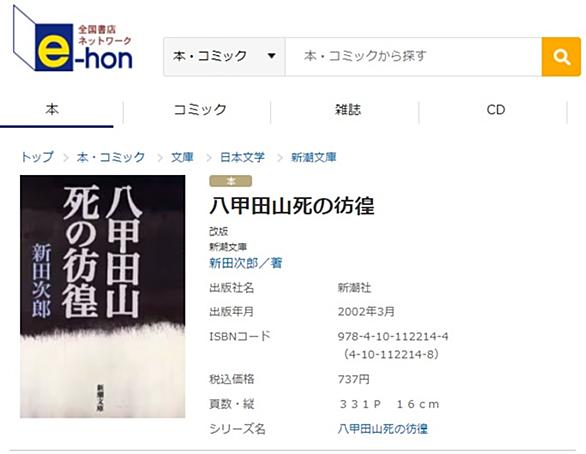Click the dropdown arrow beside 本・コミック
This screenshot has height=454, width=586.
coord(272,56)
